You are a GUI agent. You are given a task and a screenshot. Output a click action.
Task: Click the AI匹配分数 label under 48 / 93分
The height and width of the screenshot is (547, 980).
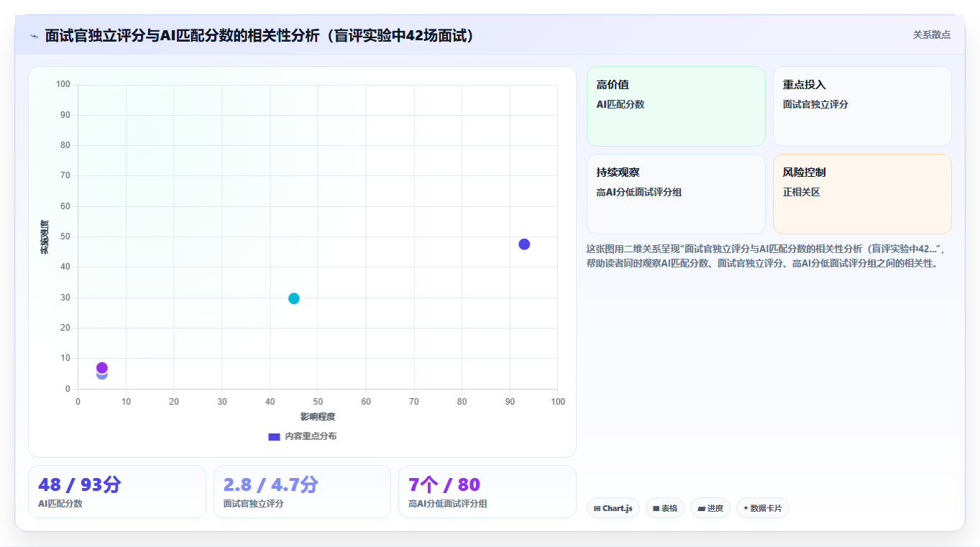click(60, 504)
